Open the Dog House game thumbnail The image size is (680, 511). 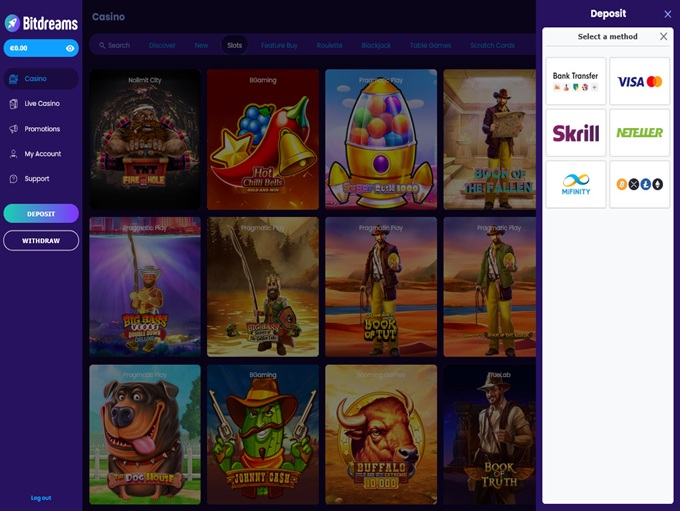[145, 434]
